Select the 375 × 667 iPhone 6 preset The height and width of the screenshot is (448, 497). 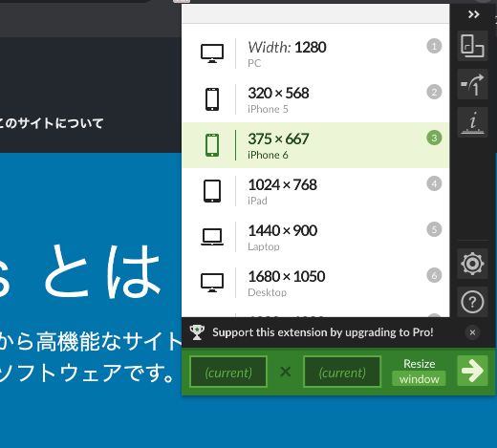point(315,145)
